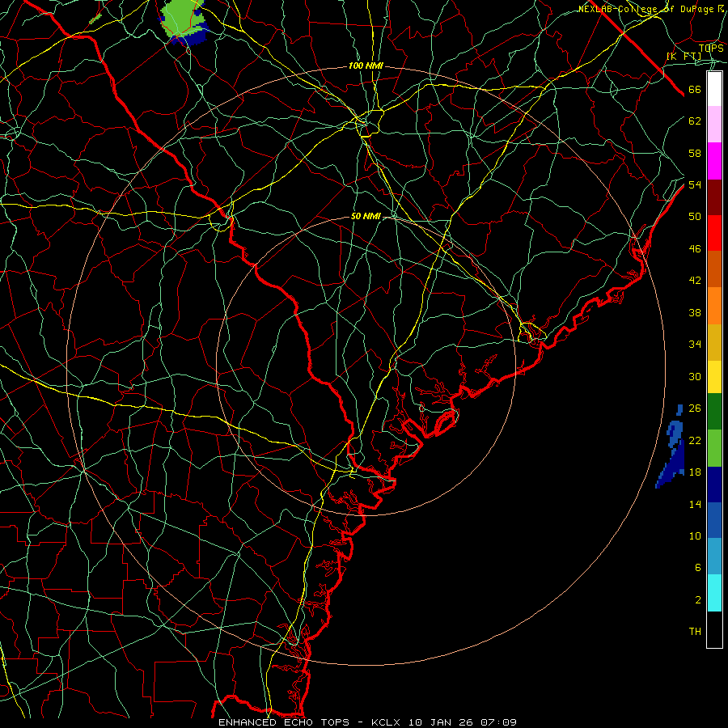The image size is (728, 728).
Task: Click the white 66 kft color swatch
Action: [714, 89]
